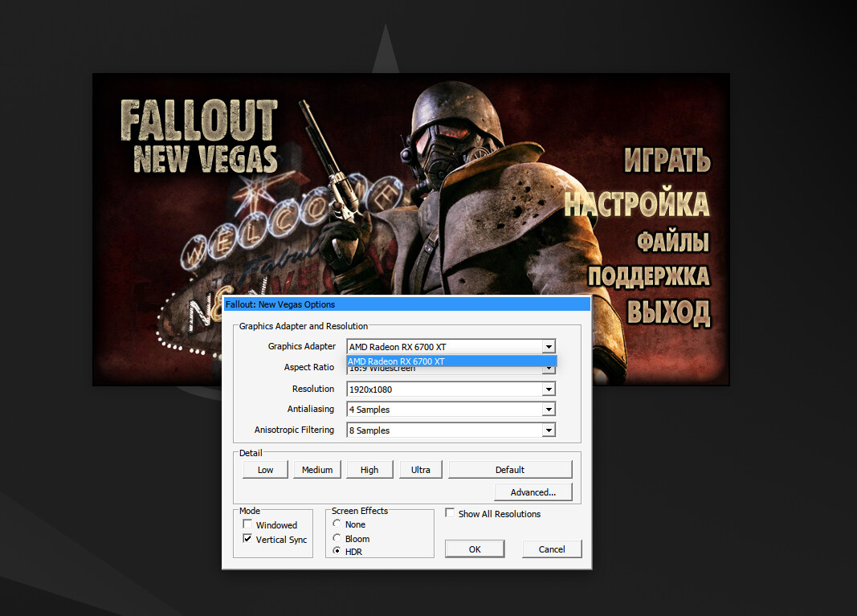The height and width of the screenshot is (616, 857).
Task: Open ПОДДЕРЖКА from the launcher menu
Action: (x=648, y=276)
